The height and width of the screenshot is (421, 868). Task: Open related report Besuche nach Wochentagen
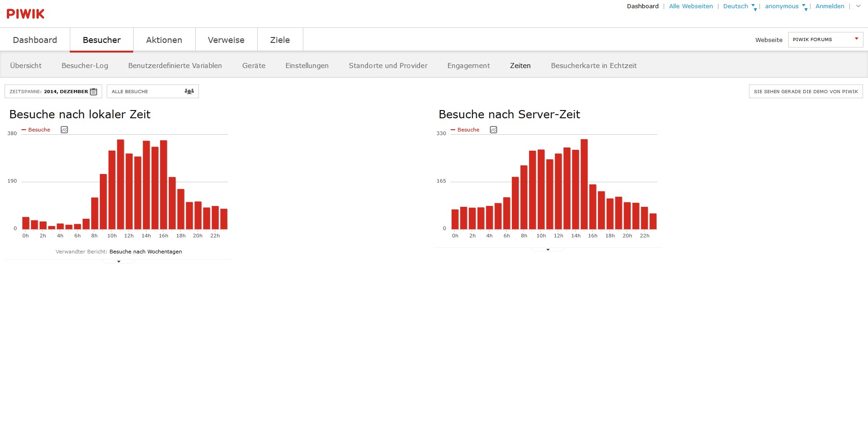click(146, 252)
